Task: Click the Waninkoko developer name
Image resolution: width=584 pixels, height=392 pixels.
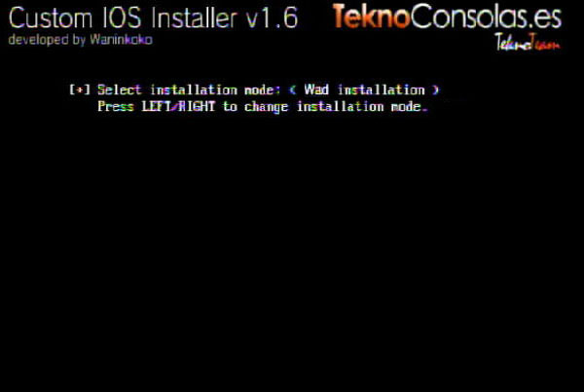Action: [121, 40]
